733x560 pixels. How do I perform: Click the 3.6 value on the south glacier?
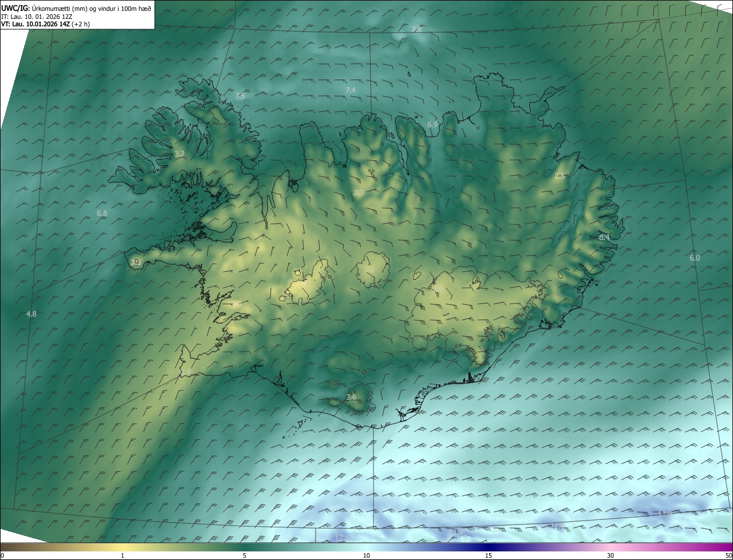pyautogui.click(x=351, y=397)
